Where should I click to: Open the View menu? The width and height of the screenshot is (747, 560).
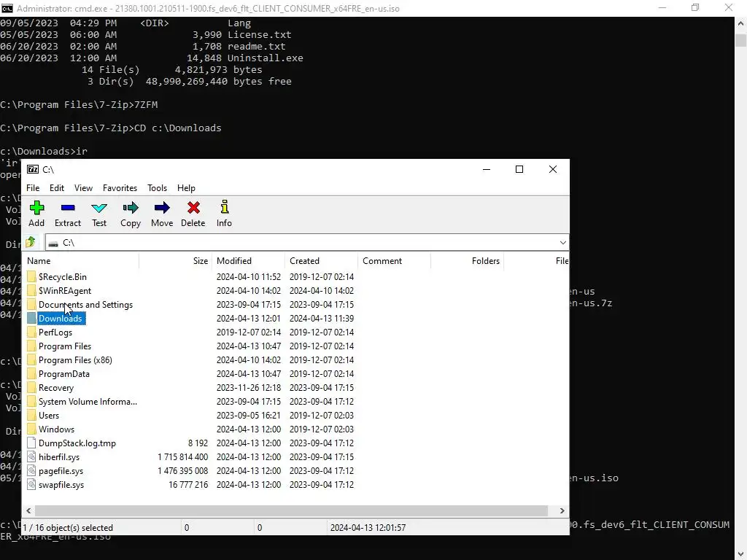tap(83, 188)
